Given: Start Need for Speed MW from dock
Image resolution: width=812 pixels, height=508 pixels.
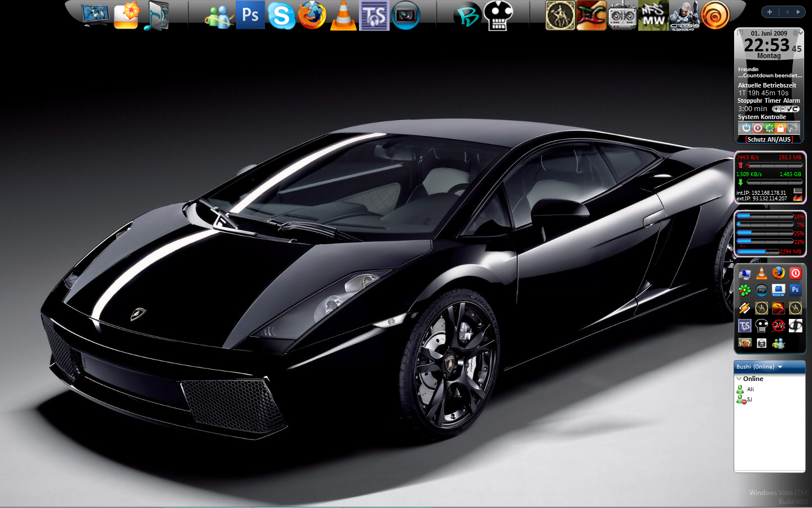Looking at the screenshot, I should (653, 16).
